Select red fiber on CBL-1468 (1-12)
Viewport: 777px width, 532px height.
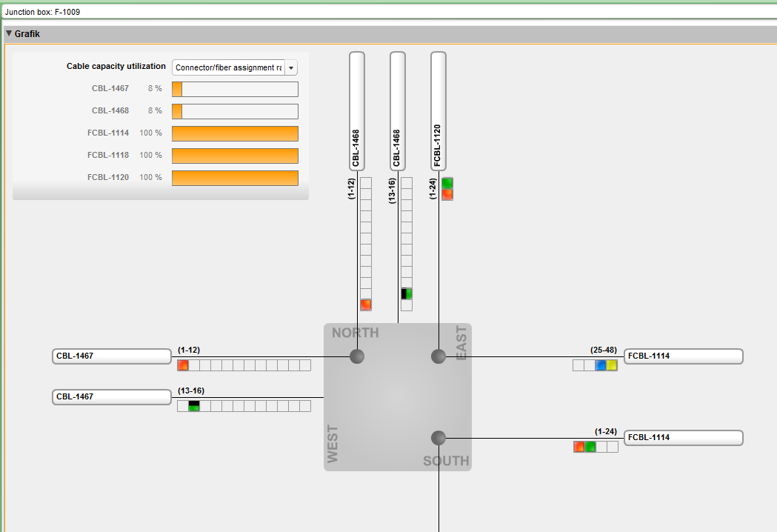366,305
